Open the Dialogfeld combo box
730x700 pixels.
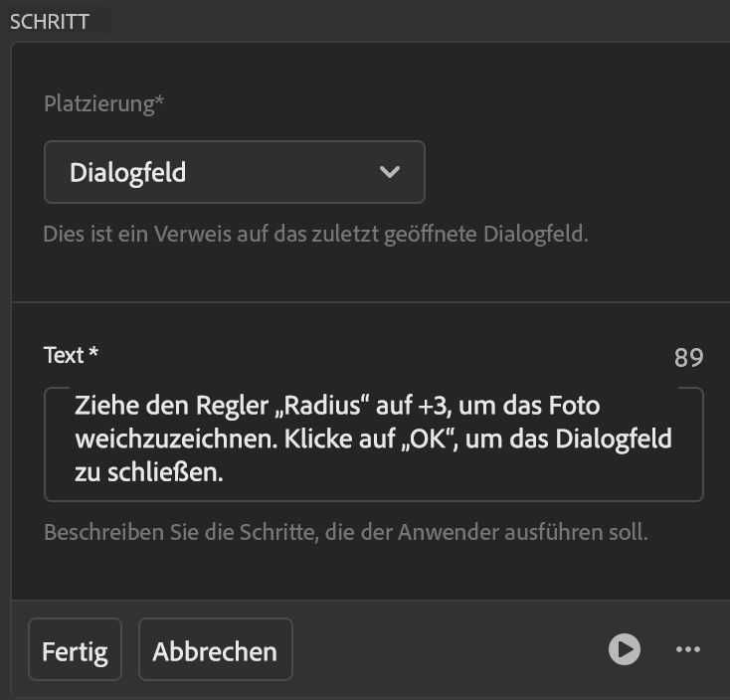[234, 172]
